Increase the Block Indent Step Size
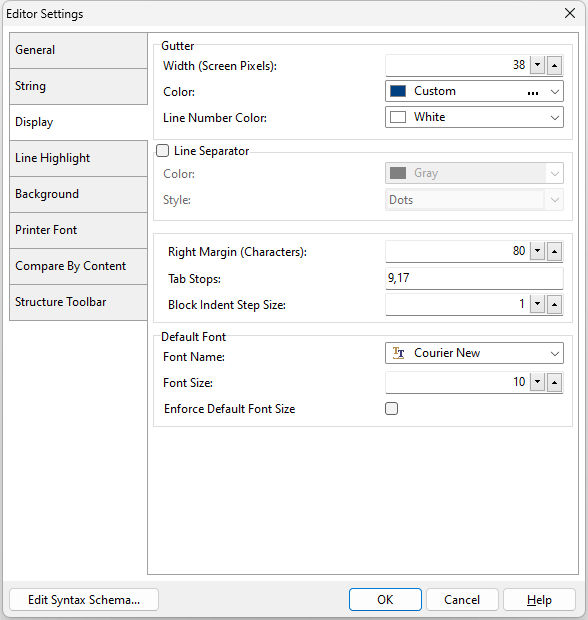The height and width of the screenshot is (620, 588). 554,304
